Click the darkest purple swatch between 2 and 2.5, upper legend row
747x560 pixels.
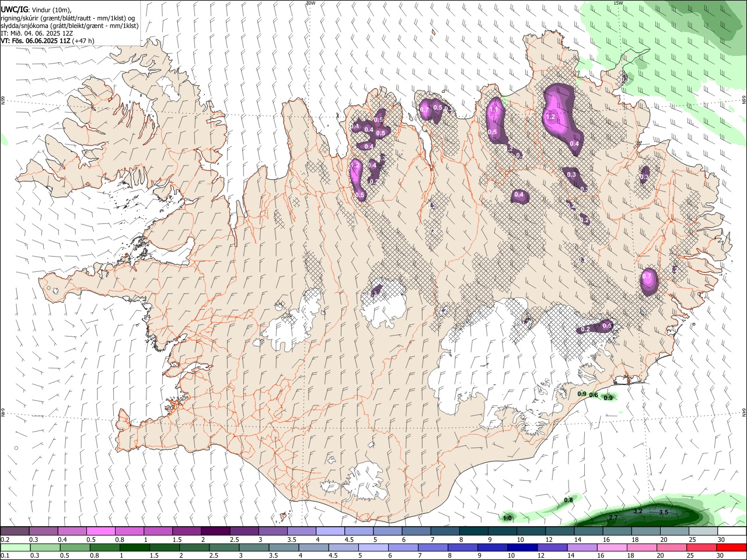[x=215, y=531]
